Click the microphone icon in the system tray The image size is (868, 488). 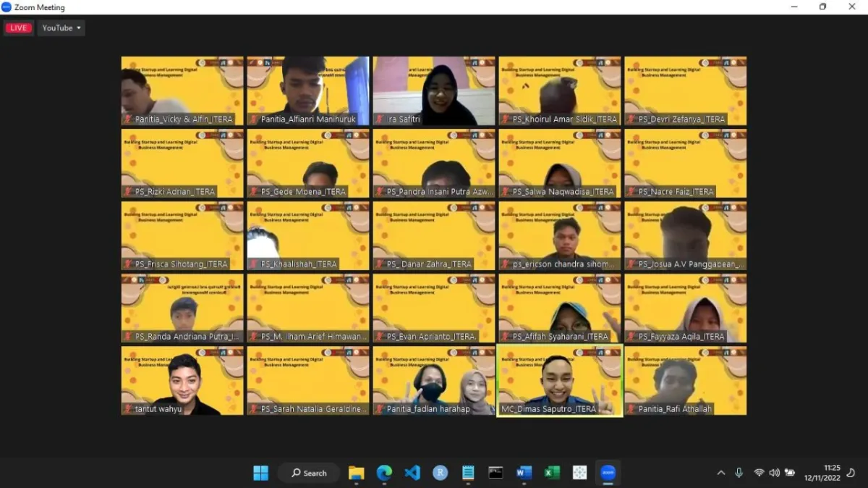point(739,472)
